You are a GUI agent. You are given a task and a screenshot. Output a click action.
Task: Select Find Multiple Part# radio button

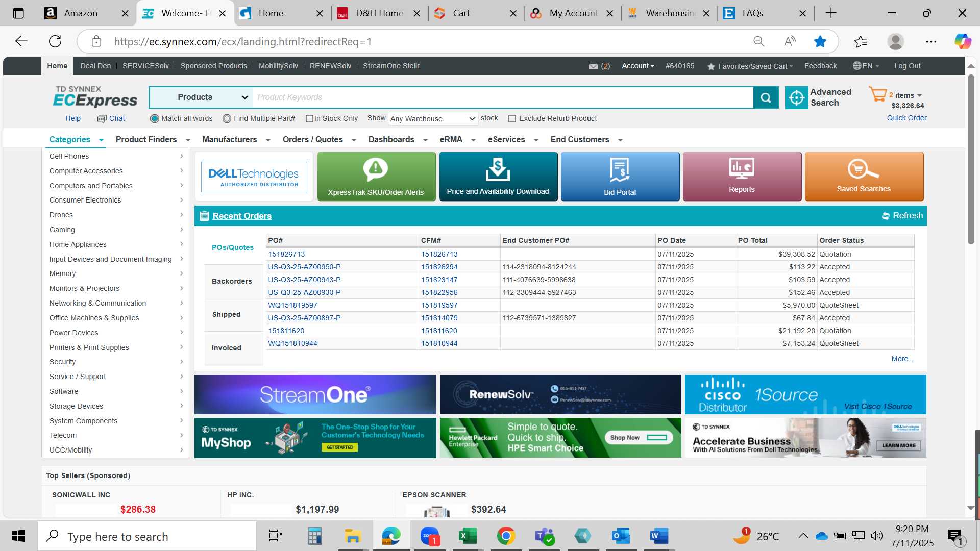coord(227,118)
